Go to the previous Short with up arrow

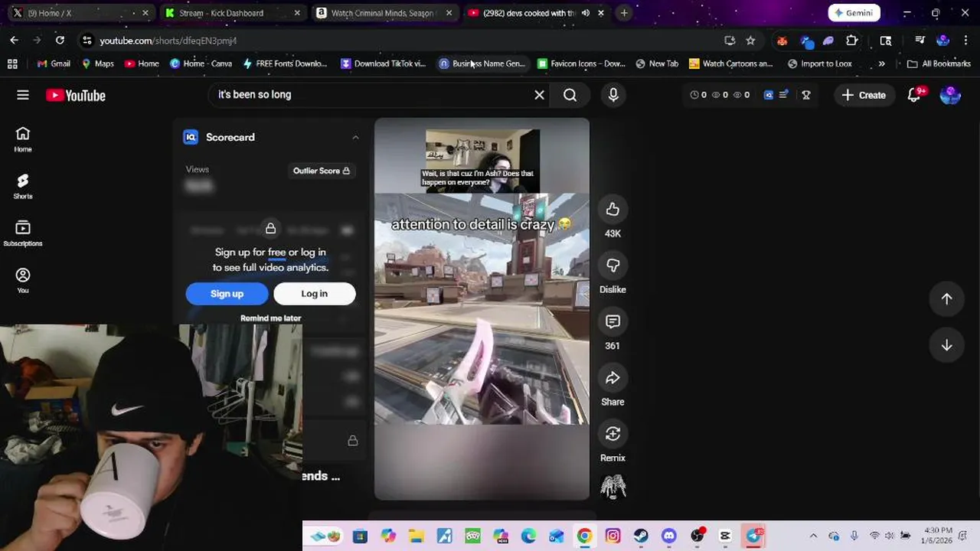tap(946, 298)
